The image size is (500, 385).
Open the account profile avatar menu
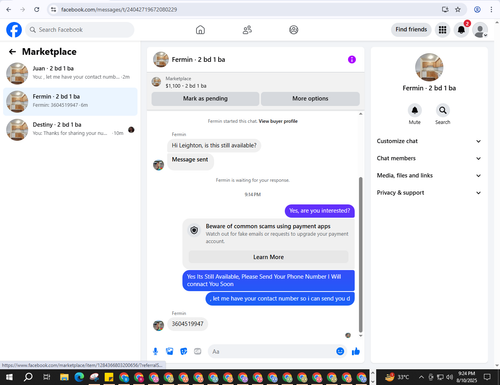[x=480, y=30]
